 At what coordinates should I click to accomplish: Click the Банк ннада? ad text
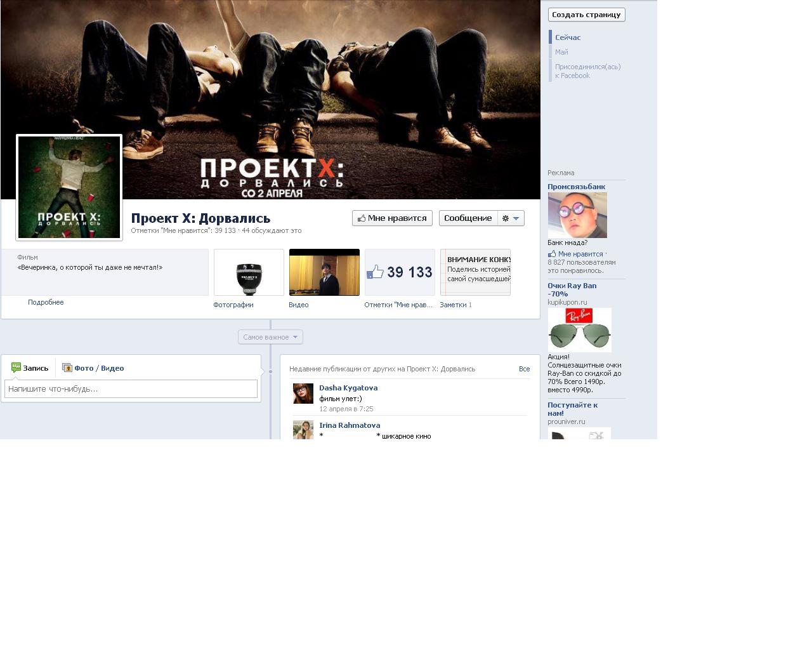coord(568,242)
